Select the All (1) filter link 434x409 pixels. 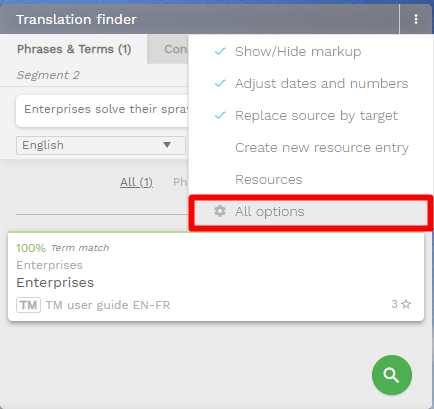[x=136, y=182]
